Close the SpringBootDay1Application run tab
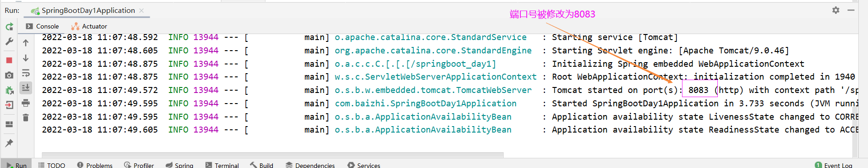Viewport: 868px width, 168px height. (x=141, y=11)
